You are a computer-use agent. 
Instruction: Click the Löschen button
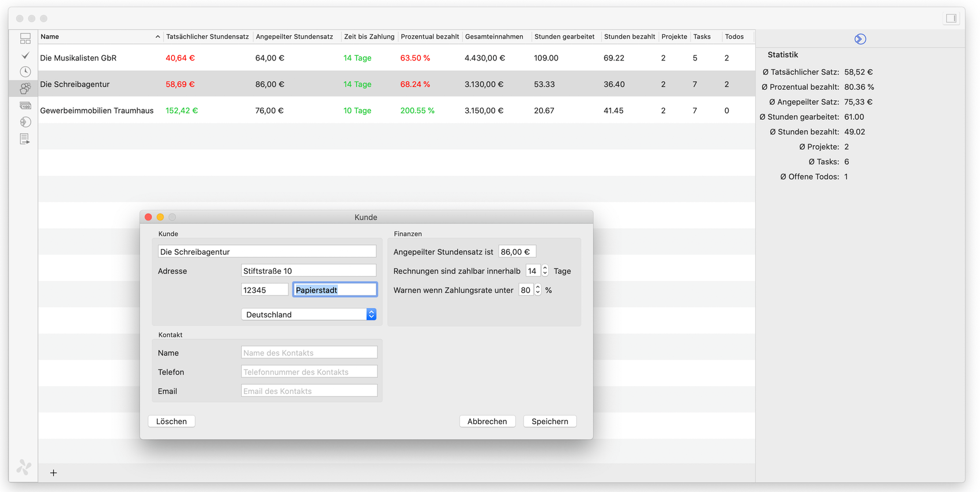click(171, 421)
